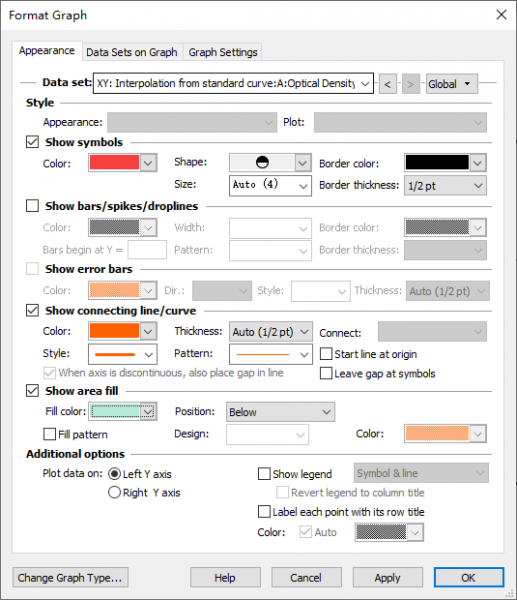Click the Apply button
Screen dimensions: 517x600
[388, 577]
